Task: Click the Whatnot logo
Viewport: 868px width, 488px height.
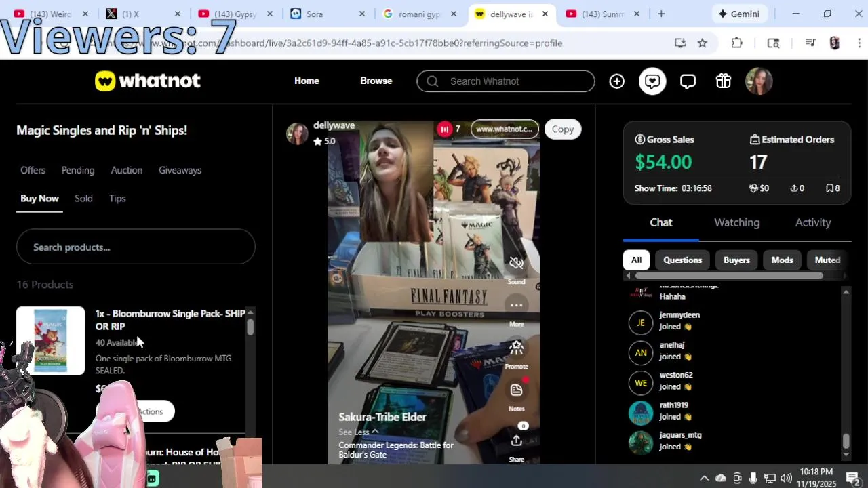Action: point(148,81)
